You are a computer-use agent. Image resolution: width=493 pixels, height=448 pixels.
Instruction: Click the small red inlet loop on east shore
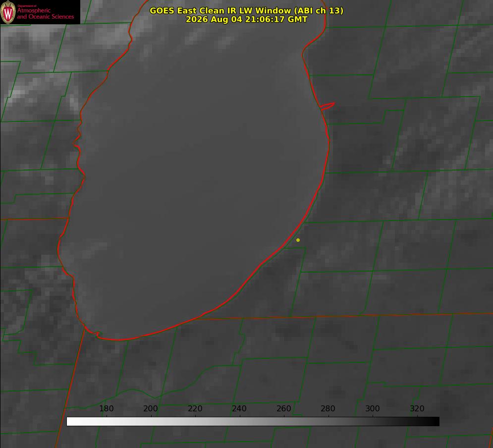tap(327, 106)
